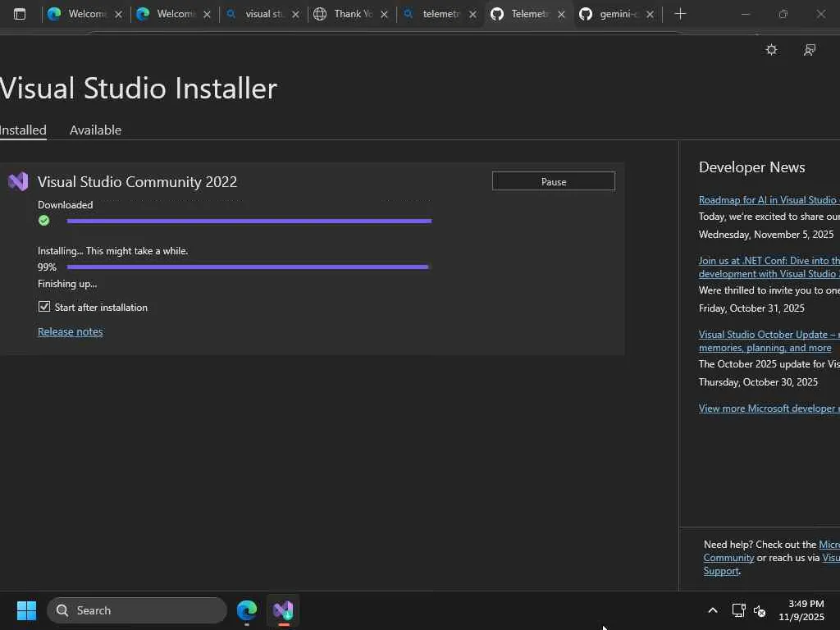Open the Roadmap for AI in Visual Studio article
This screenshot has height=630, width=840.
point(768,199)
